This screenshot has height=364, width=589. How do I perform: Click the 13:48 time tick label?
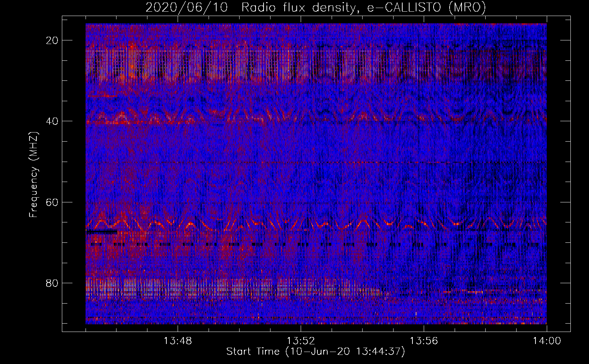(x=178, y=341)
